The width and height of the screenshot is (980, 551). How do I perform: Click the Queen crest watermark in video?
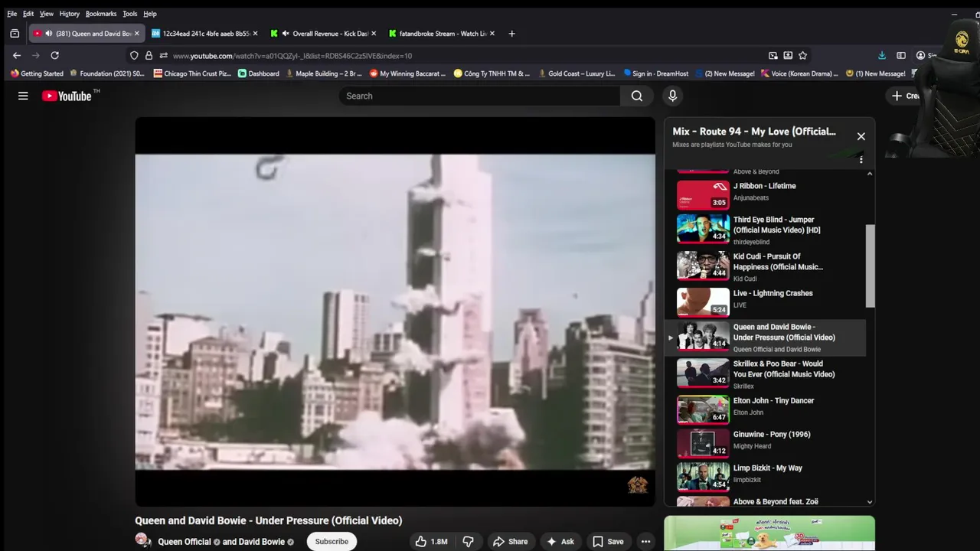(x=637, y=484)
